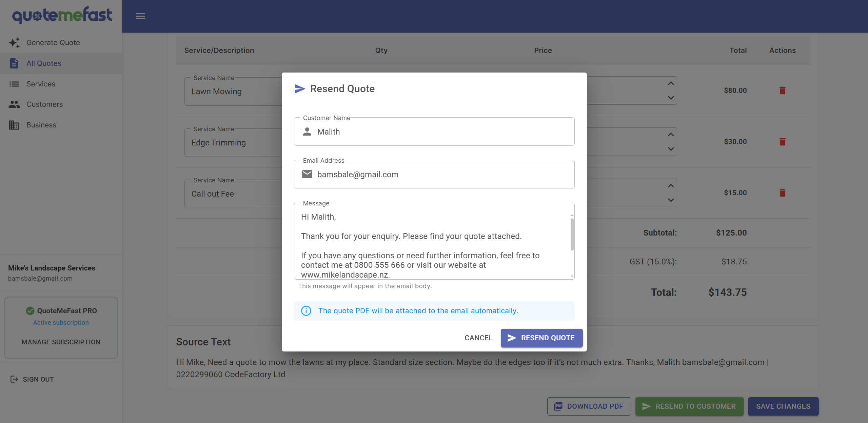This screenshot has height=423, width=868.
Task: Click the quotemefast logo
Action: point(62,15)
